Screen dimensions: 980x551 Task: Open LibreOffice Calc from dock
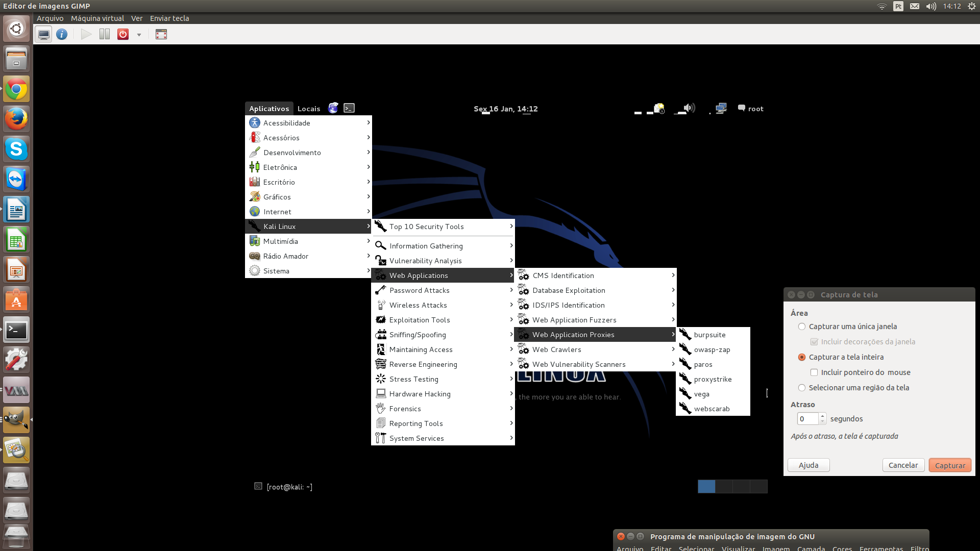(16, 240)
